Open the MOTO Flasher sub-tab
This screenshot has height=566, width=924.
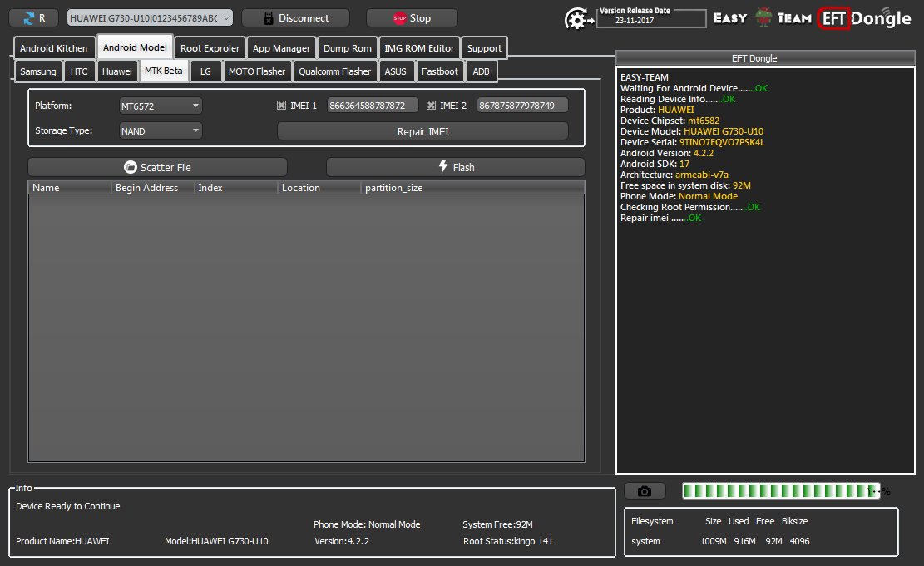[x=257, y=71]
